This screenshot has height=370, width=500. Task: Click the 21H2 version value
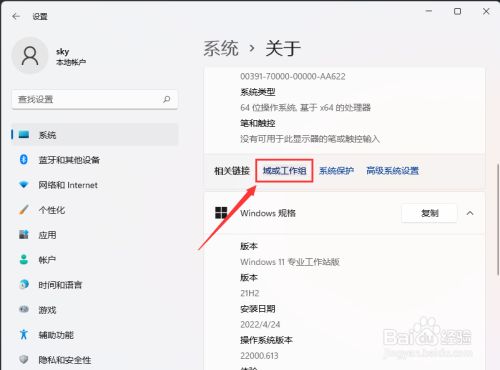pyautogui.click(x=250, y=293)
